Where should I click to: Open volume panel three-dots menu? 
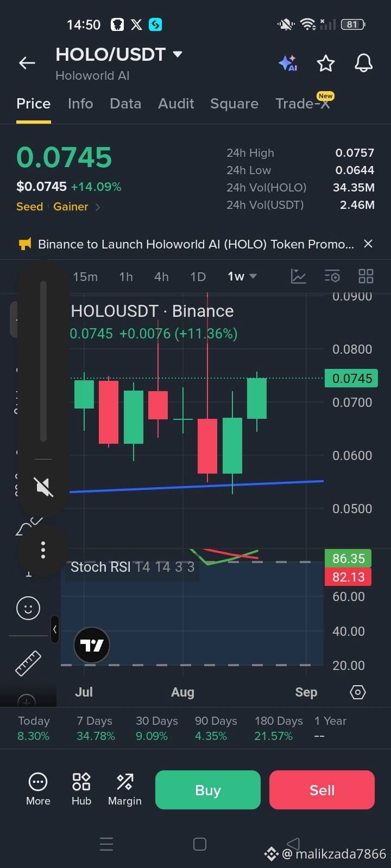43,550
